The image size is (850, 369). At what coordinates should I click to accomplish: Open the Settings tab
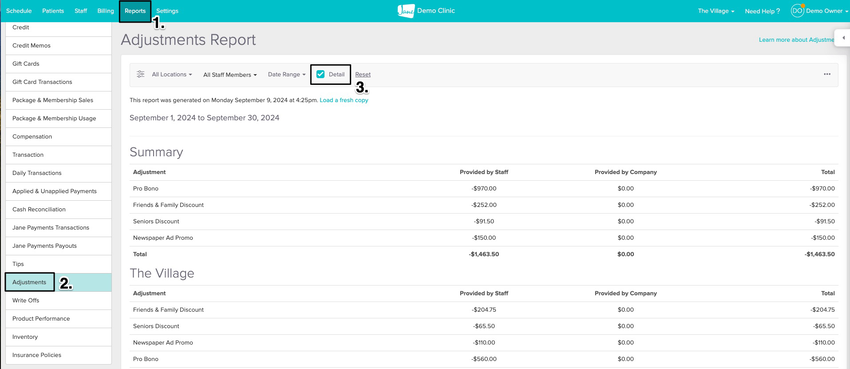(x=167, y=11)
